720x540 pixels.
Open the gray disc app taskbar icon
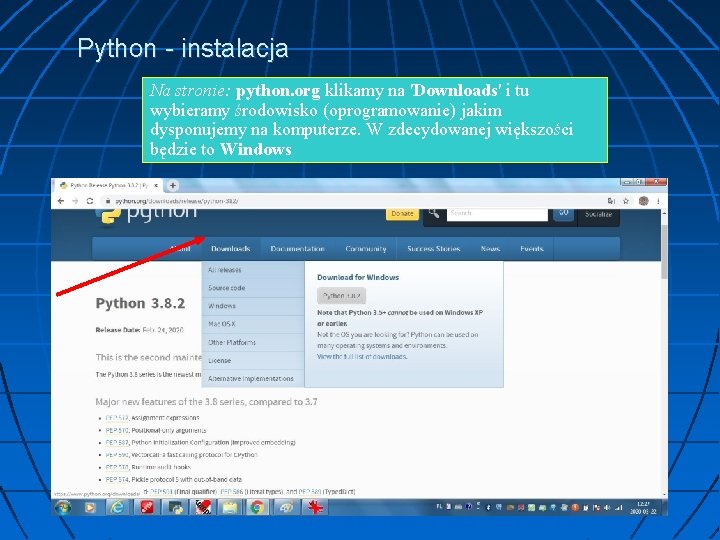(x=287, y=507)
